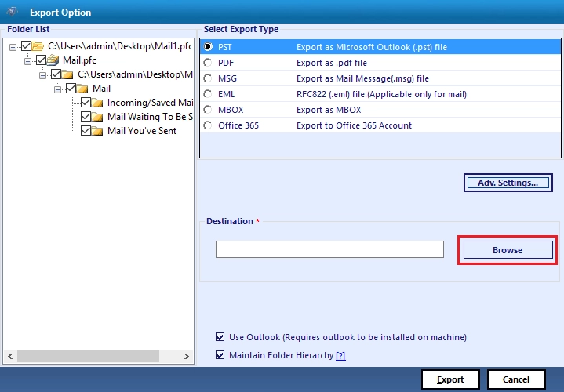The height and width of the screenshot is (392, 564).
Task: Select the 'Mail.pfc' tree label
Action: click(79, 60)
